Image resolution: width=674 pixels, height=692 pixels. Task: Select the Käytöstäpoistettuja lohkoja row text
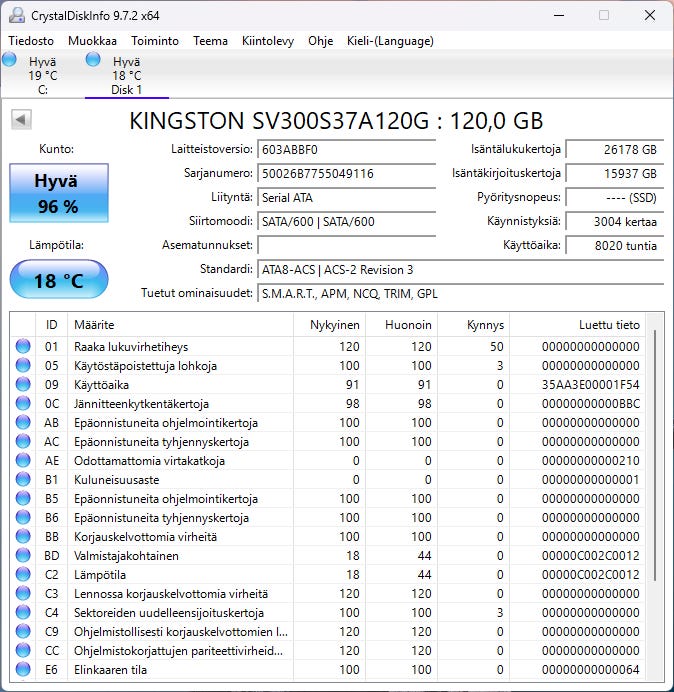pyautogui.click(x=145, y=366)
